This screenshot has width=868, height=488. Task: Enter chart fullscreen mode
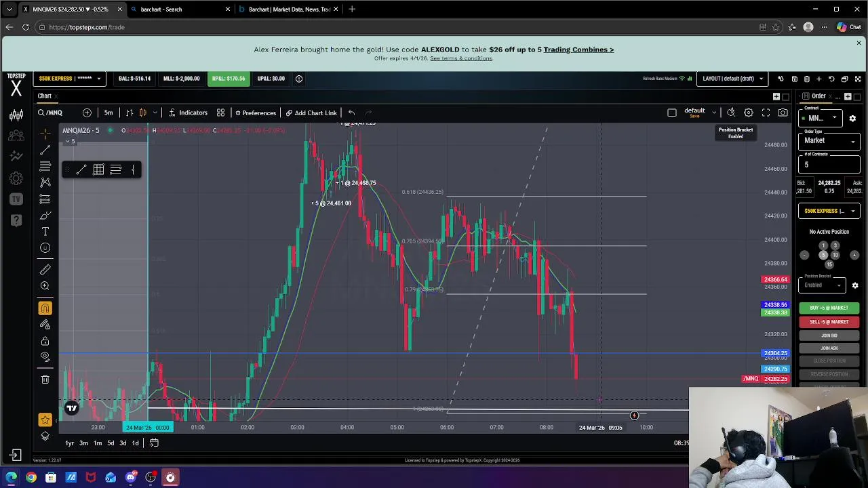point(766,113)
